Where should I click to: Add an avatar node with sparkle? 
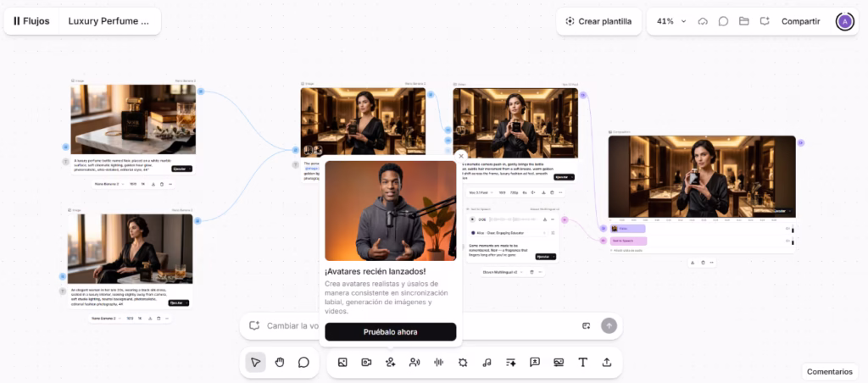[x=390, y=363]
